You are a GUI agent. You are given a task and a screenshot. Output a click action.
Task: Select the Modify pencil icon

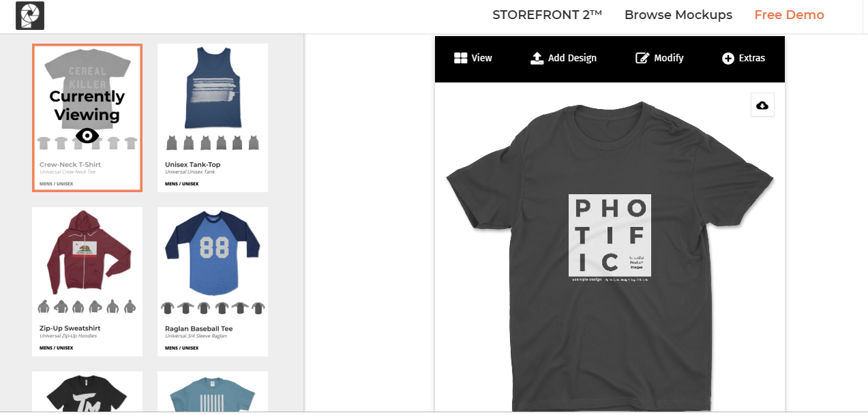click(x=641, y=58)
